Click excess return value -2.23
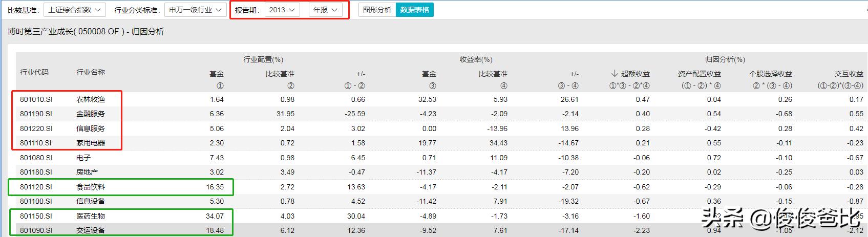This screenshot has height=237, width=868. 641,230
